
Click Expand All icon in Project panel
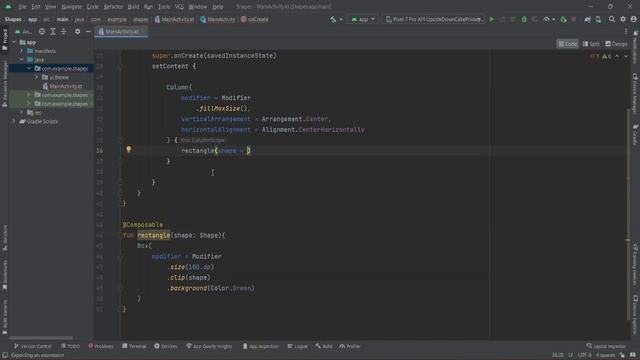click(53, 31)
